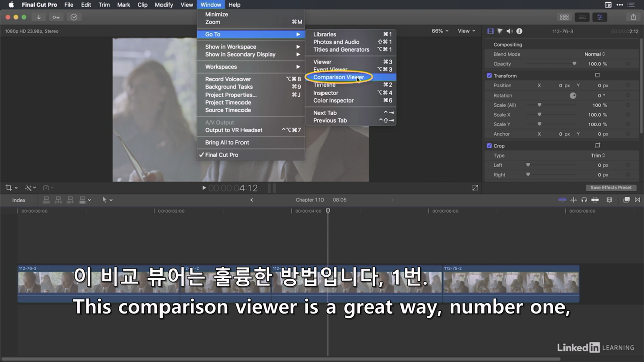Open Show in Workspace submenu
This screenshot has height=362, width=644.
click(x=251, y=47)
